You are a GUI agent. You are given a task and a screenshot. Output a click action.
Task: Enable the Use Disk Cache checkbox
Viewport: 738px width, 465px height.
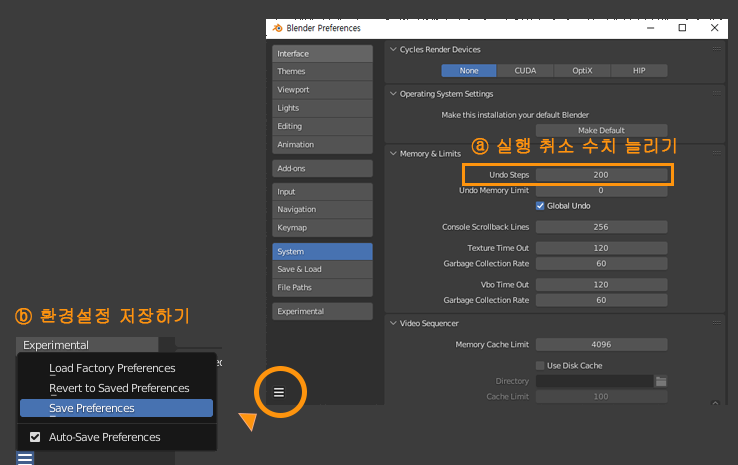tap(540, 366)
